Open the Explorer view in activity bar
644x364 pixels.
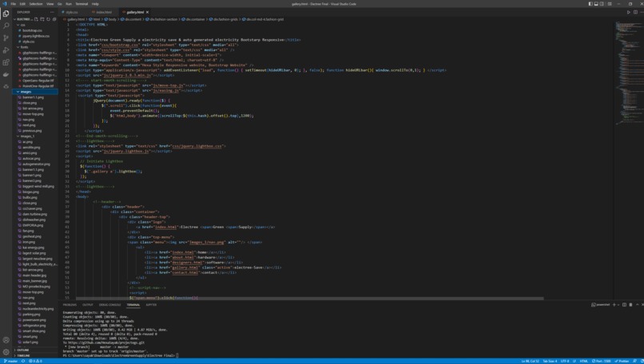(x=6, y=14)
